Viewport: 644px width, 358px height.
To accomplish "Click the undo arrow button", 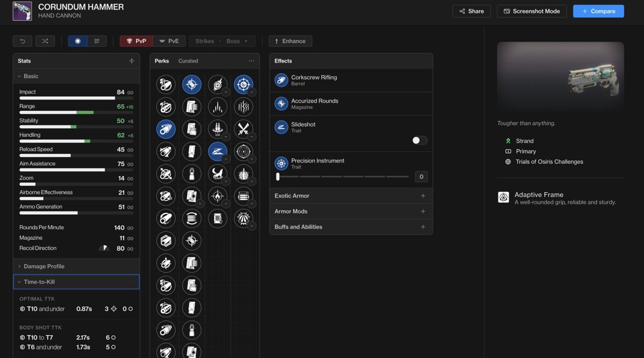I will tap(23, 41).
